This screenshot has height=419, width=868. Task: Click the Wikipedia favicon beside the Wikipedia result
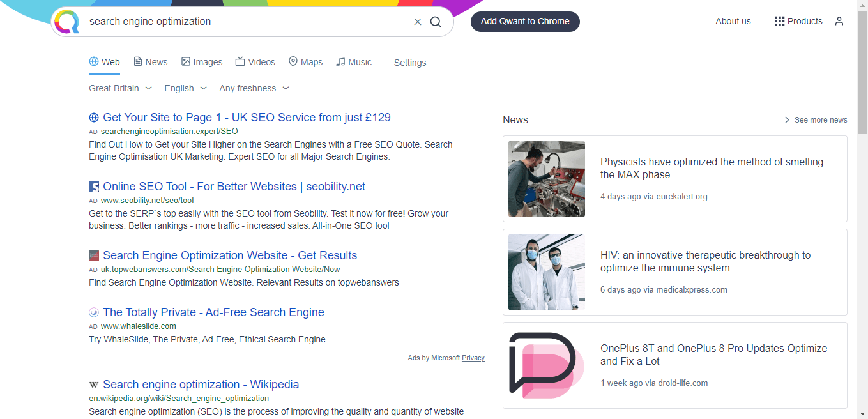[x=93, y=385]
